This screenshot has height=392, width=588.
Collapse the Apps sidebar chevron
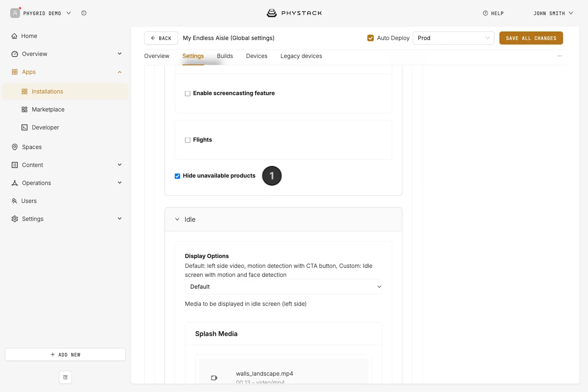[120, 72]
